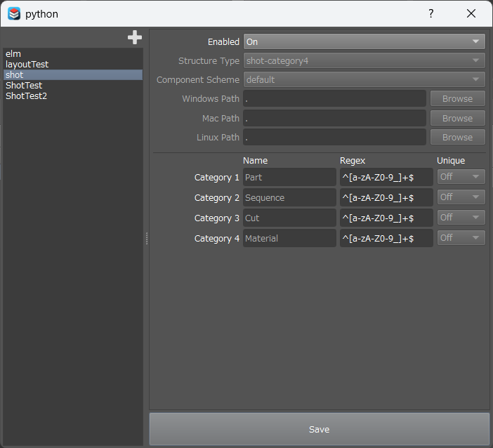Select ShotTest in the list
Screen dimensions: 493x448
(x=72, y=85)
